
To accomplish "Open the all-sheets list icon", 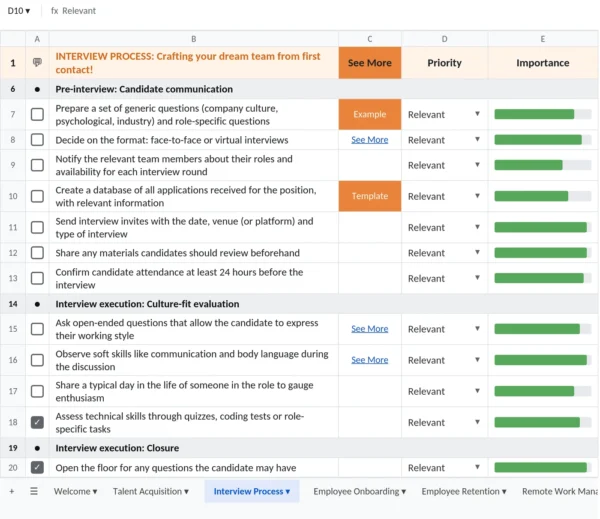I will [x=34, y=491].
